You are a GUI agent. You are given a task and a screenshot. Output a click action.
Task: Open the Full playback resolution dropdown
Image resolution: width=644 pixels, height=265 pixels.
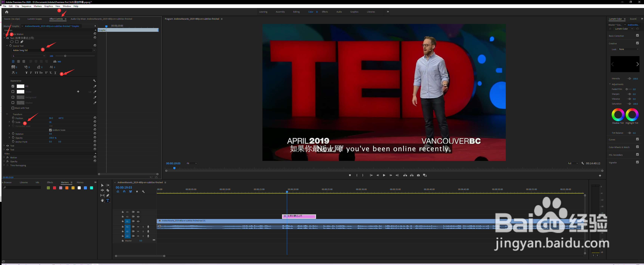click(x=573, y=163)
